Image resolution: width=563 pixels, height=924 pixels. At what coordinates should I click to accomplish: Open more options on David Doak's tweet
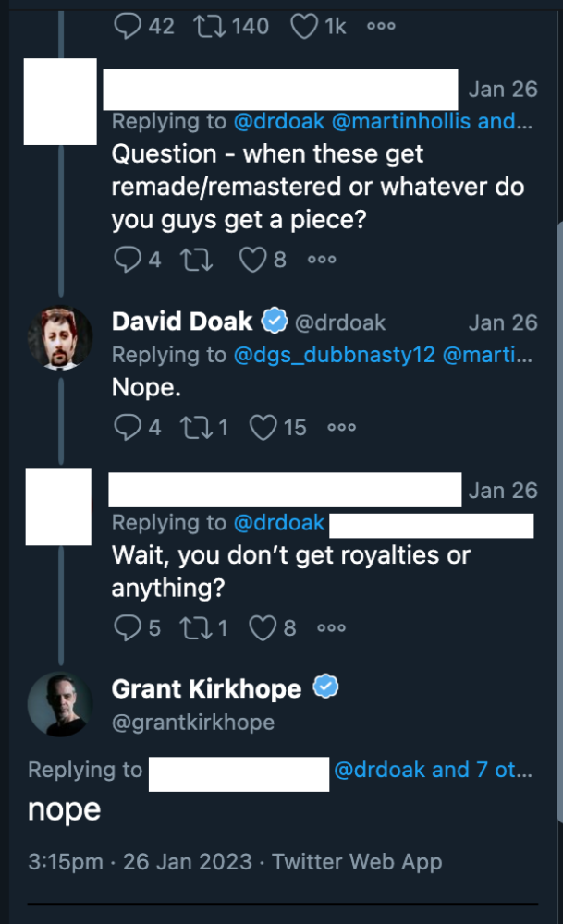[x=341, y=427]
